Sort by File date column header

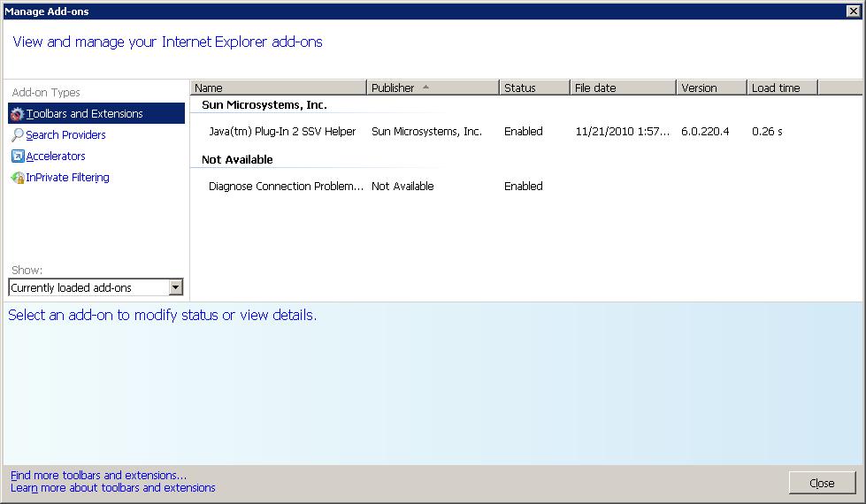pyautogui.click(x=623, y=88)
